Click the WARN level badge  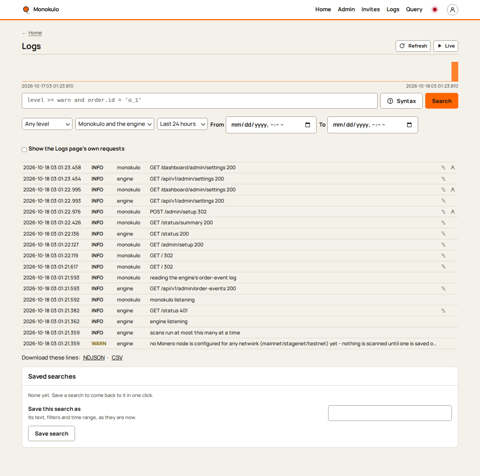click(99, 344)
